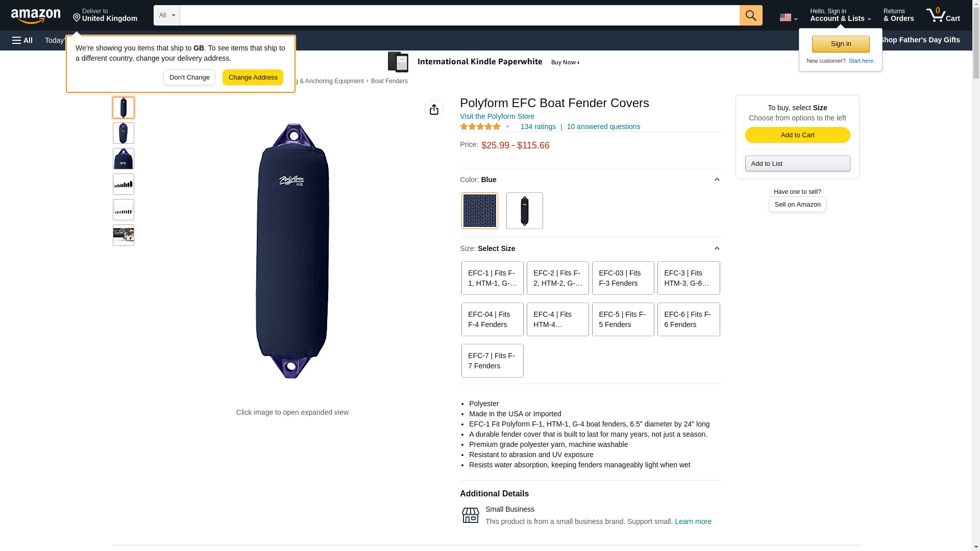Open the All search category dropdown
This screenshot has height=551, width=980.
click(x=166, y=15)
